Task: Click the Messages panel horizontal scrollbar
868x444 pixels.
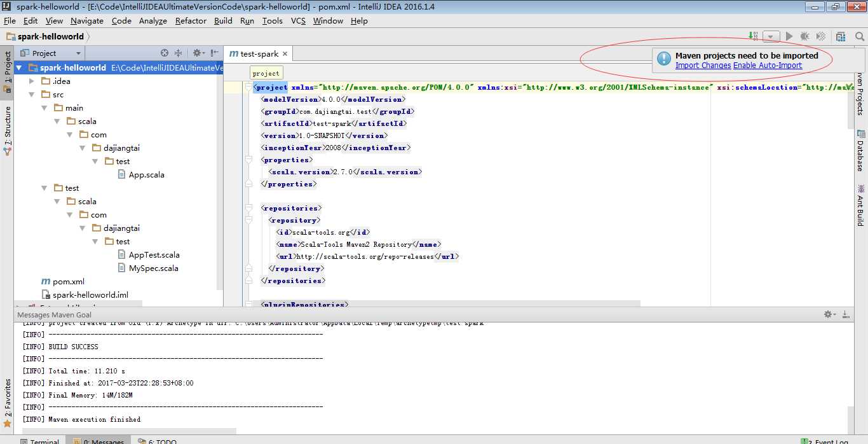Action: click(x=129, y=431)
